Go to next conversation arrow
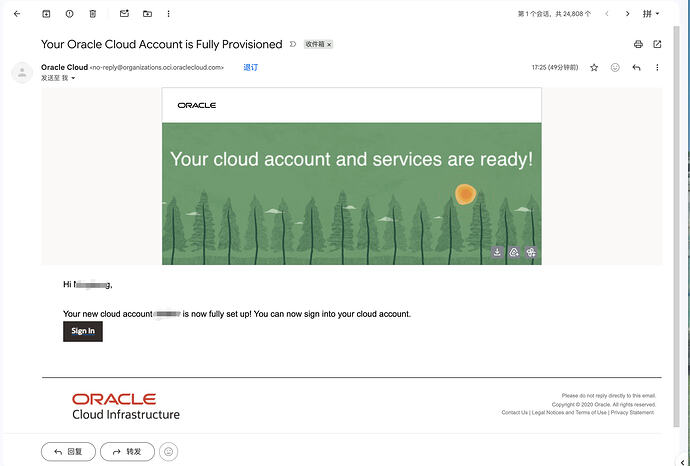Viewport: 690px width, 466px height. click(x=628, y=14)
